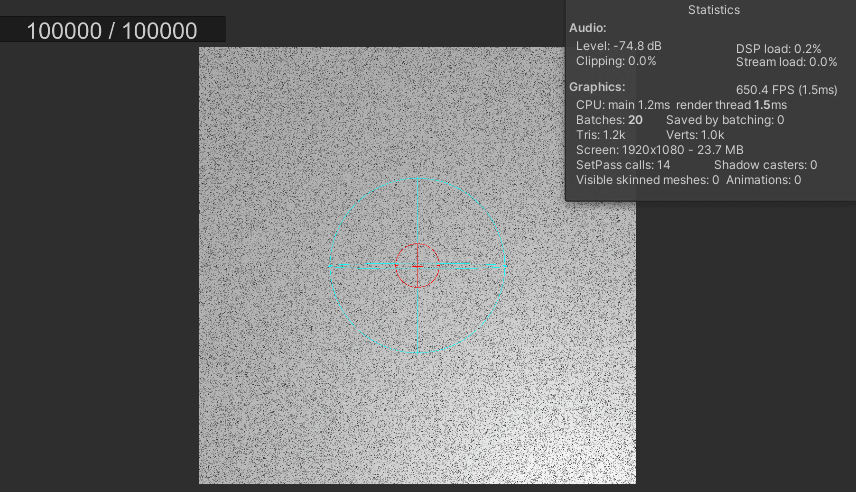Click the Audio section header
The image size is (856, 492).
tap(587, 28)
